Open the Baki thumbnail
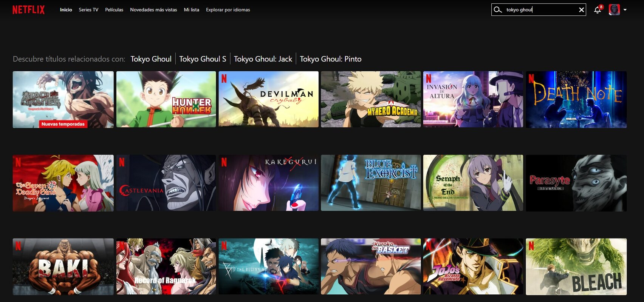 click(63, 267)
